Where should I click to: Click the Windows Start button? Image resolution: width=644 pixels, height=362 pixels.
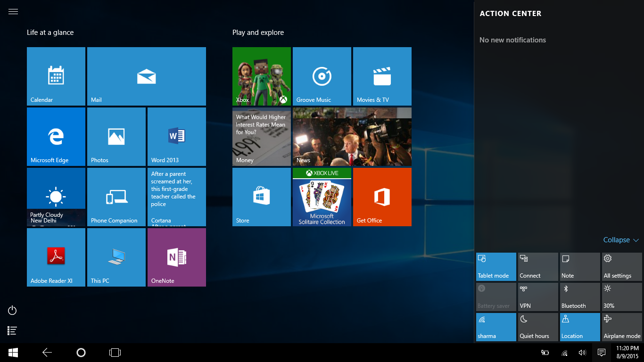[13, 353]
